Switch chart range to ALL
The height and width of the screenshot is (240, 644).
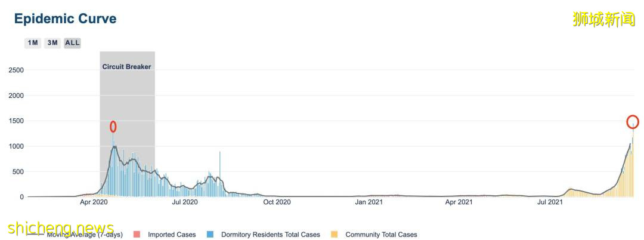(72, 43)
